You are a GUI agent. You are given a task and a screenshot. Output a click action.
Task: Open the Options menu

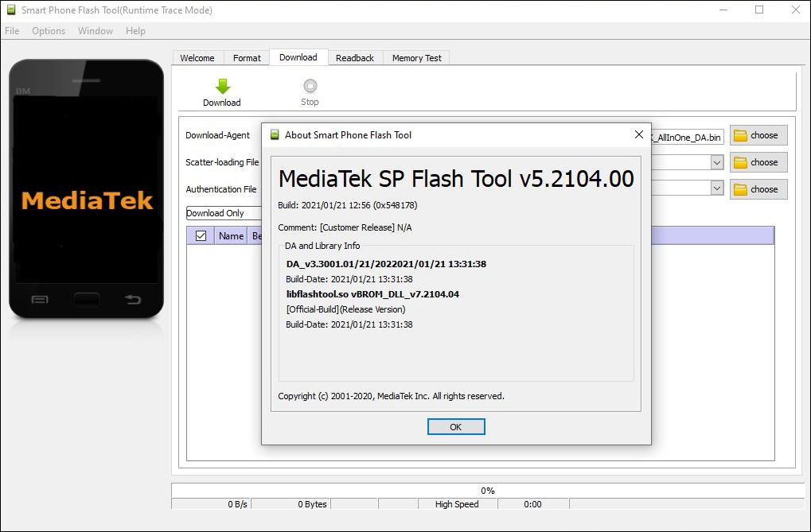pos(49,31)
